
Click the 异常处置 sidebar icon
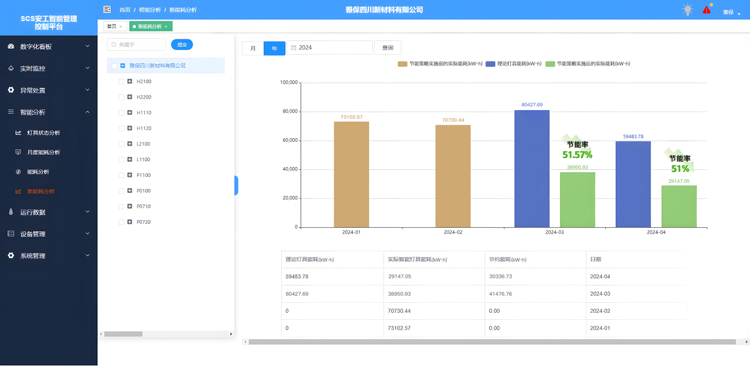tap(11, 90)
